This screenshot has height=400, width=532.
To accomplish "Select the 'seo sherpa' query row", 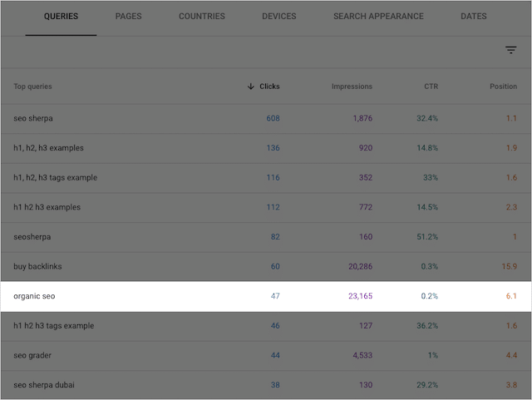I will point(266,119).
